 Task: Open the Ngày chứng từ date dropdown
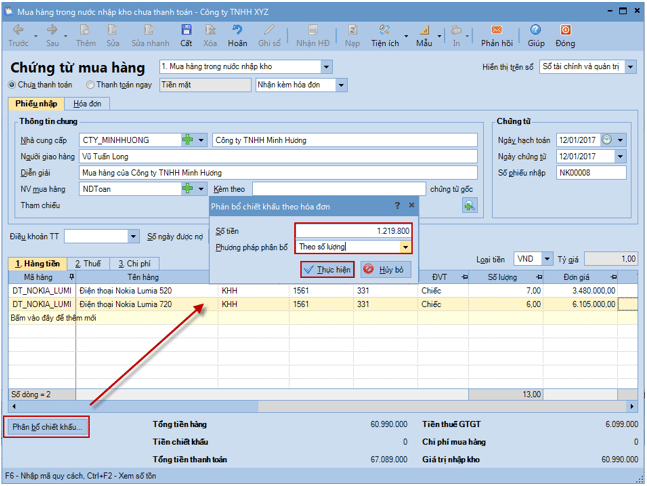[620, 156]
